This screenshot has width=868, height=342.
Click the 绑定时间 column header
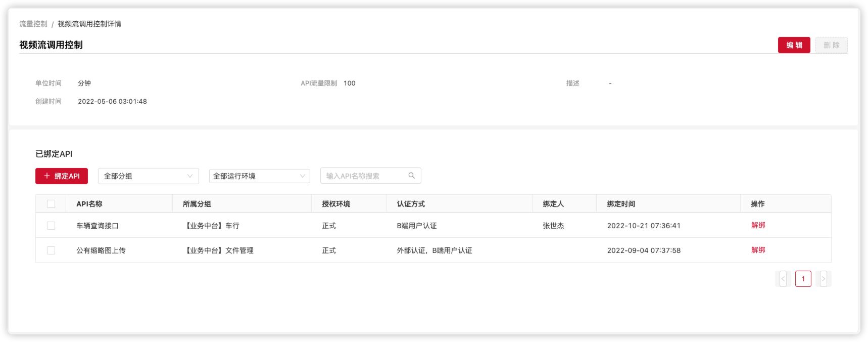pyautogui.click(x=621, y=204)
